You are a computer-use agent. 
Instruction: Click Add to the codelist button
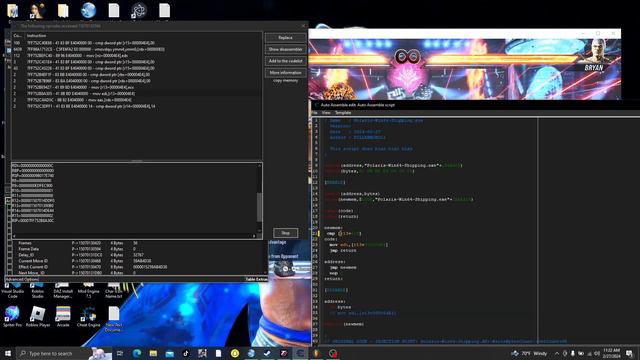tap(285, 61)
